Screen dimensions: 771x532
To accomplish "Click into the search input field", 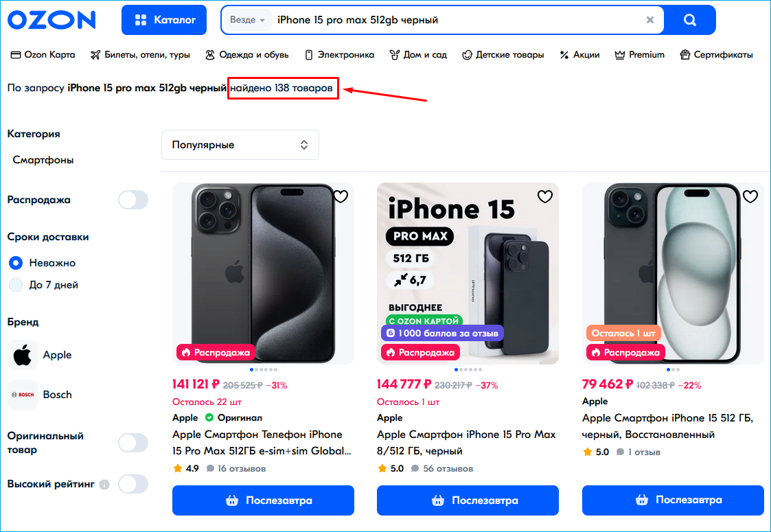I will [x=453, y=20].
